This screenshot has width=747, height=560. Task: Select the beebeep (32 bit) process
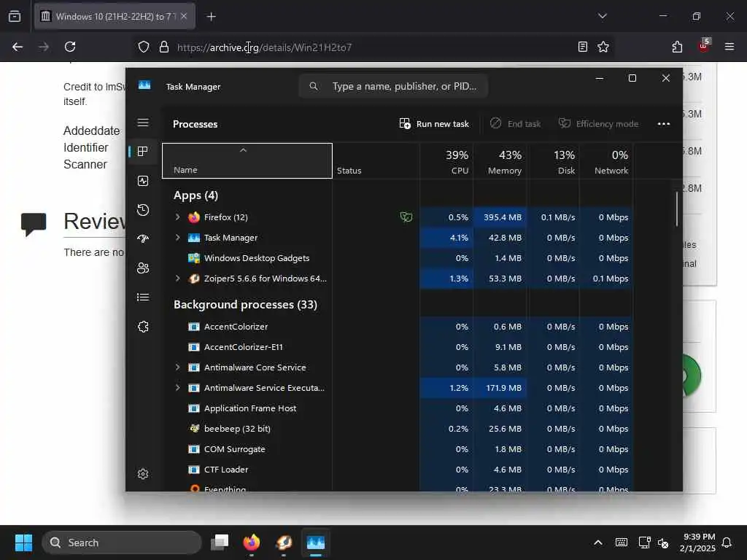pos(398,429)
